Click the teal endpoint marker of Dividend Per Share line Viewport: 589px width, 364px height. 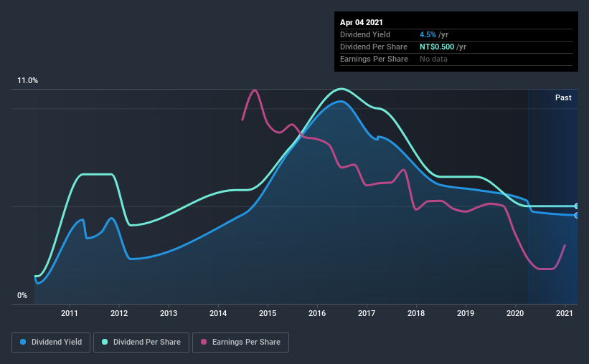[576, 206]
